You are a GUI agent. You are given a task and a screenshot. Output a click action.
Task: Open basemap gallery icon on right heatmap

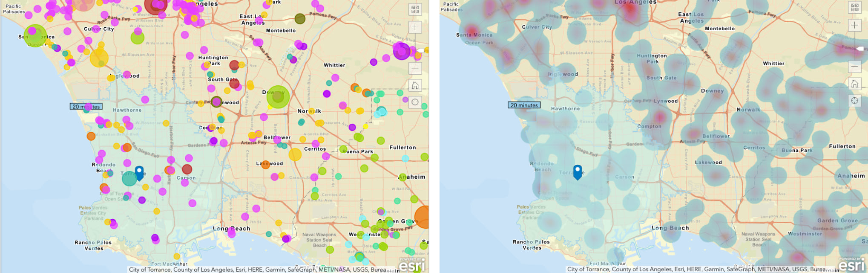[854, 7]
